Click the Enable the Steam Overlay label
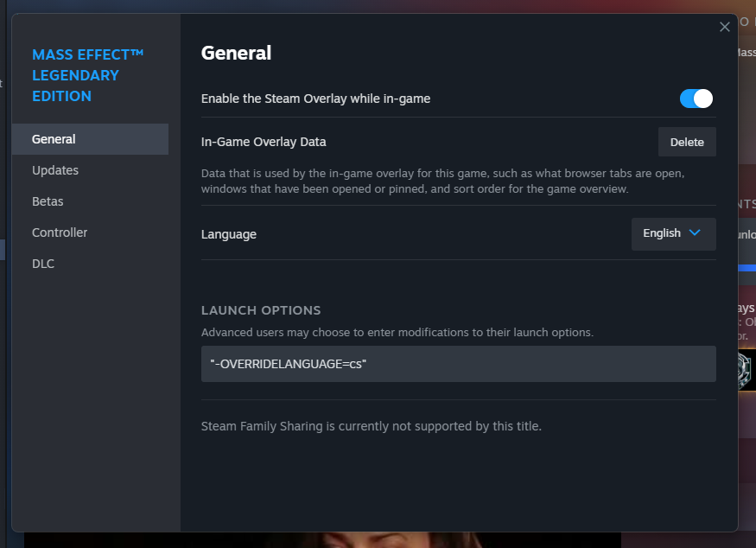Screen dimensions: 756x548 pyautogui.click(x=316, y=99)
